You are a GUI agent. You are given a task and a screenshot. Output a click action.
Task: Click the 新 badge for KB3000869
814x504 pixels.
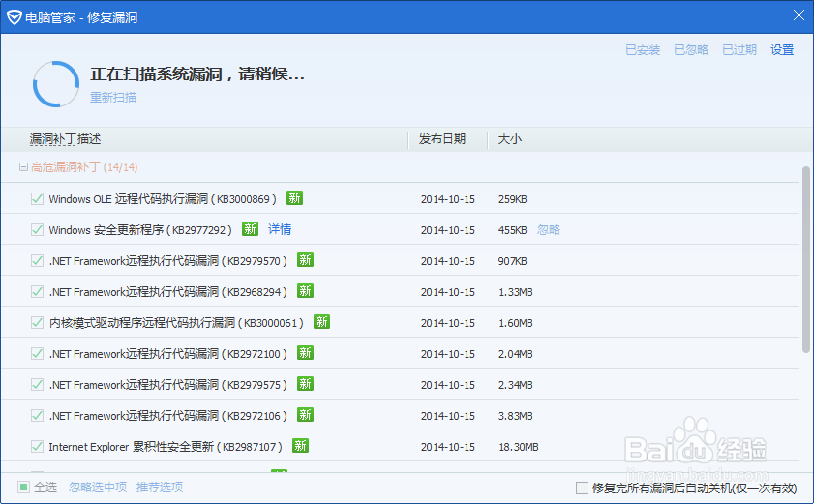295,198
